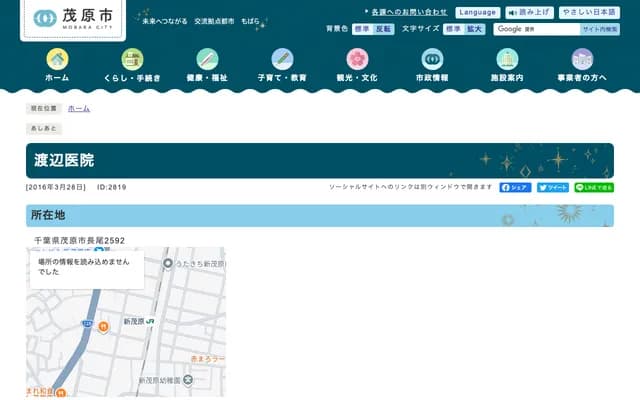
Task: Set text size to 拡大
Action: pos(474,29)
